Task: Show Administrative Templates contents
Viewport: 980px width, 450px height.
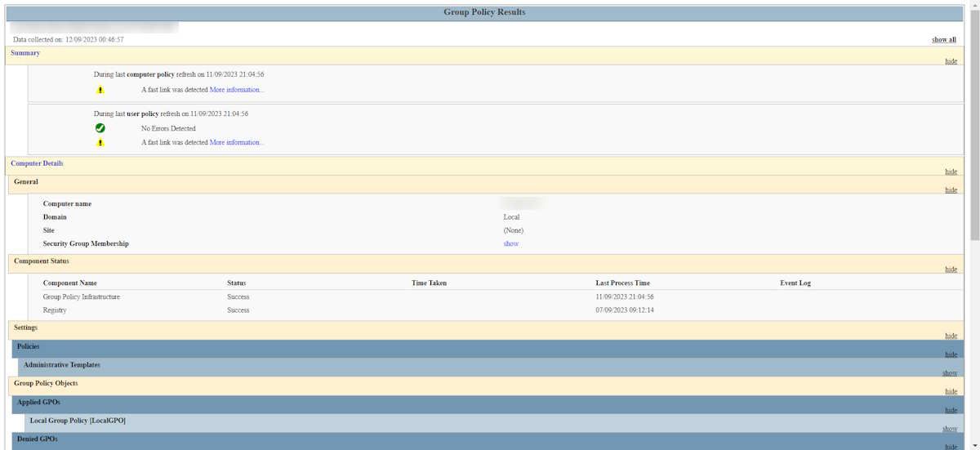Action: 949,372
